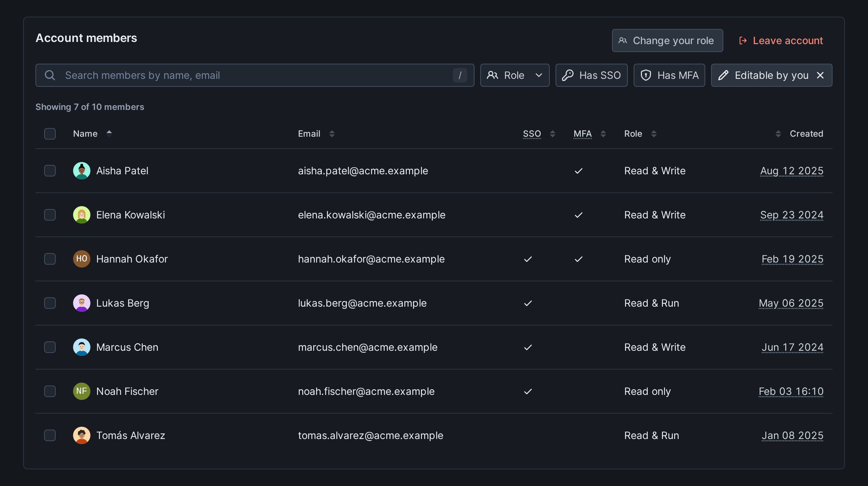This screenshot has width=868, height=486.
Task: Click the search magnifier icon
Action: pyautogui.click(x=50, y=75)
